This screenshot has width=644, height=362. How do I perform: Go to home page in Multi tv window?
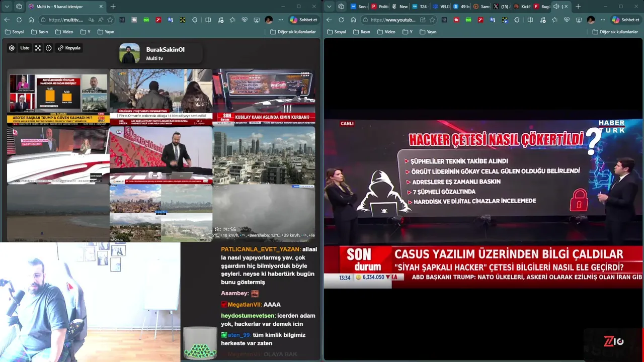point(31,20)
